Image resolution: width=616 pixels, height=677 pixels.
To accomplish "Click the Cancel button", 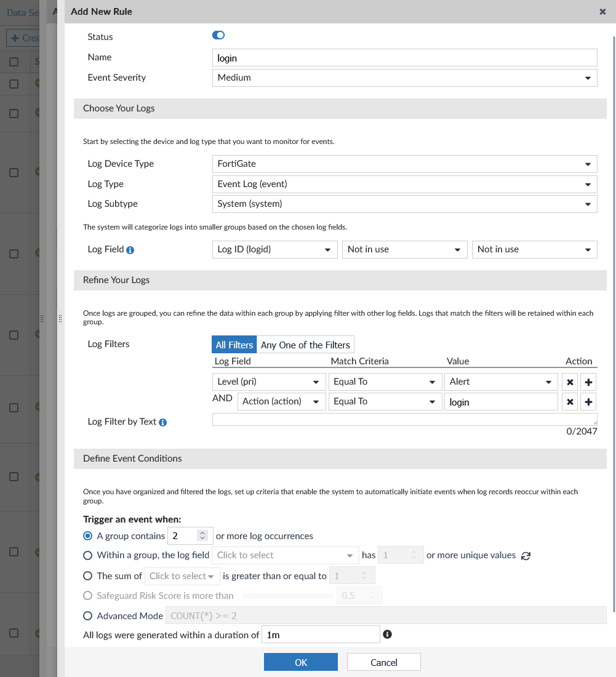I will 383,662.
